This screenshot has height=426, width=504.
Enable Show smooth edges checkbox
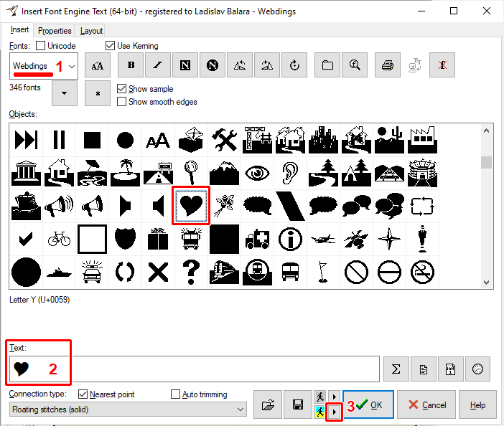[122, 102]
